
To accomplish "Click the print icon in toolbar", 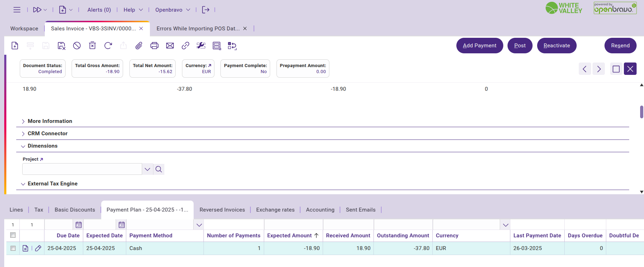I will 154,46.
